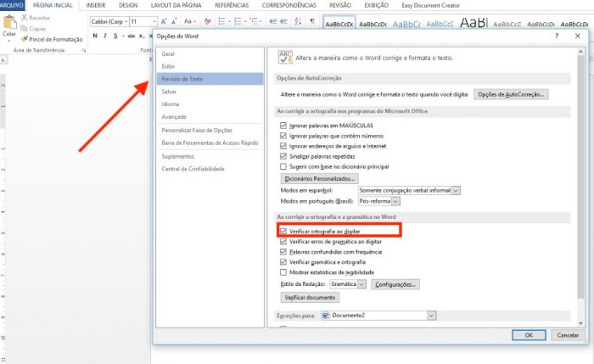
Task: Expand the Pós-reforma dropdown
Action: (395, 201)
